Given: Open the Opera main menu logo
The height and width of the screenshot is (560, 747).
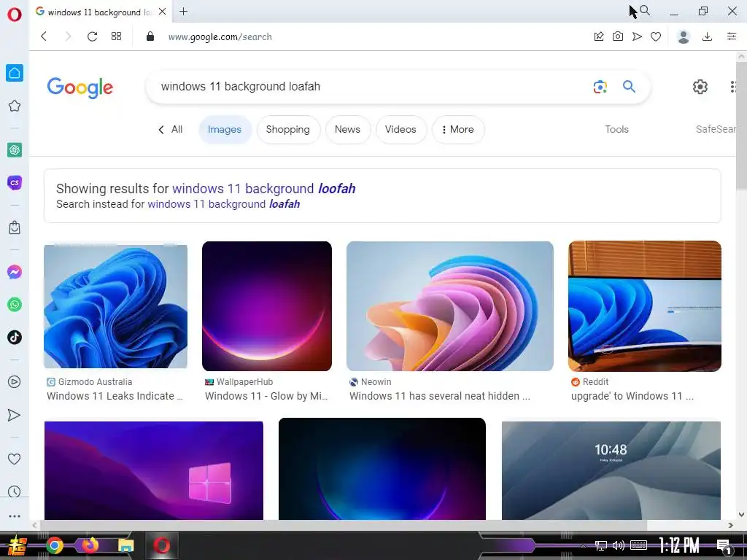Looking at the screenshot, I should coord(15,15).
